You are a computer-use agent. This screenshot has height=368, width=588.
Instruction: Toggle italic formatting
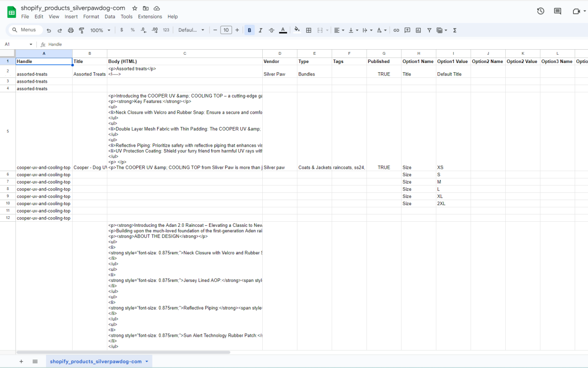click(260, 30)
